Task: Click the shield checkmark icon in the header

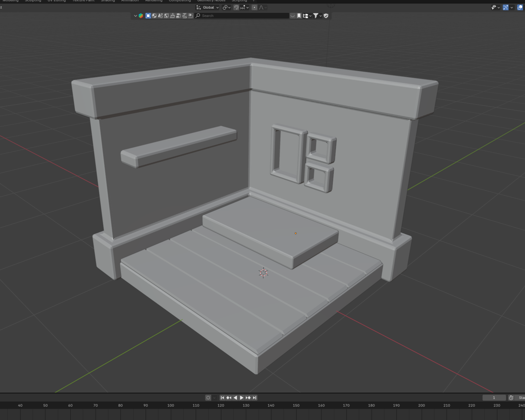Action: click(326, 15)
